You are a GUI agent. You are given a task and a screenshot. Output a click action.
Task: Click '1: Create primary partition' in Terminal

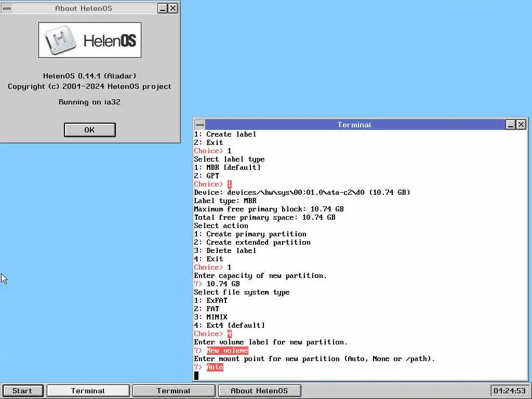tap(250, 234)
